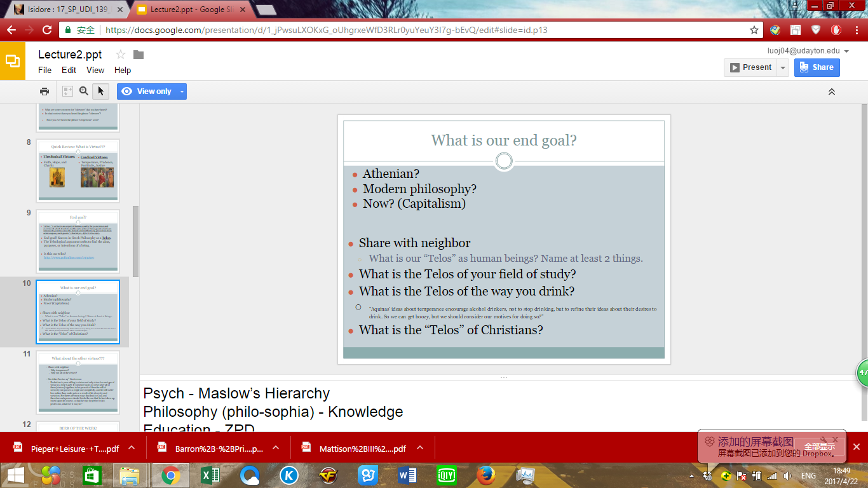Open the File menu

pos(44,71)
